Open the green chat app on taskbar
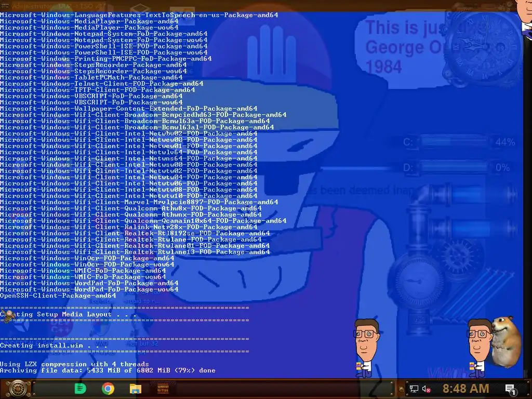Image resolution: width=532 pixels, height=399 pixels. pyautogui.click(x=81, y=389)
